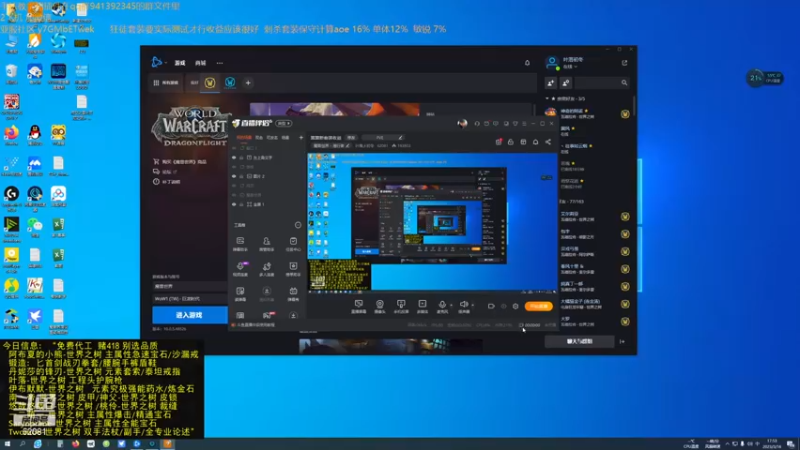The image size is (800, 450).
Task: Collapse the friends panel with the arrow icon
Action: 622,341
